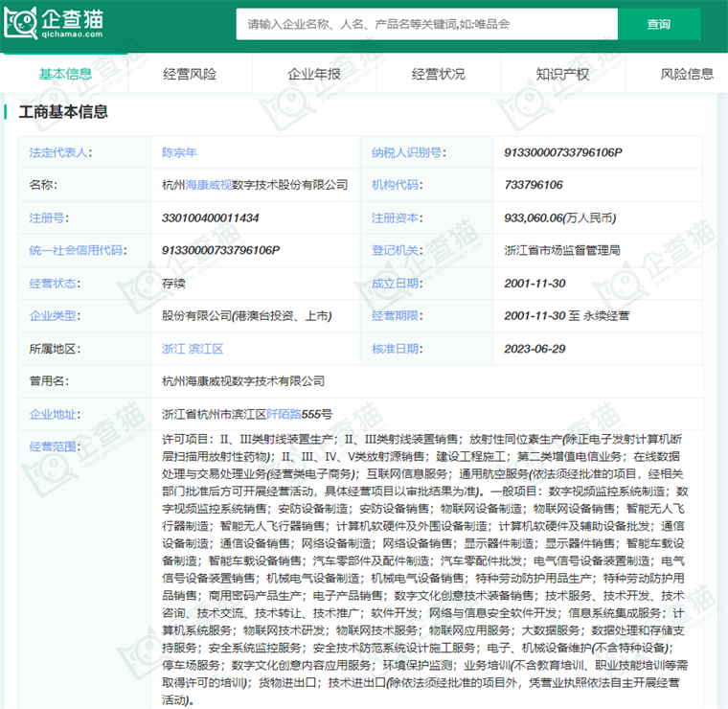Click the 法定代表人 label link
Viewport: 728px width, 709px height.
[58, 152]
